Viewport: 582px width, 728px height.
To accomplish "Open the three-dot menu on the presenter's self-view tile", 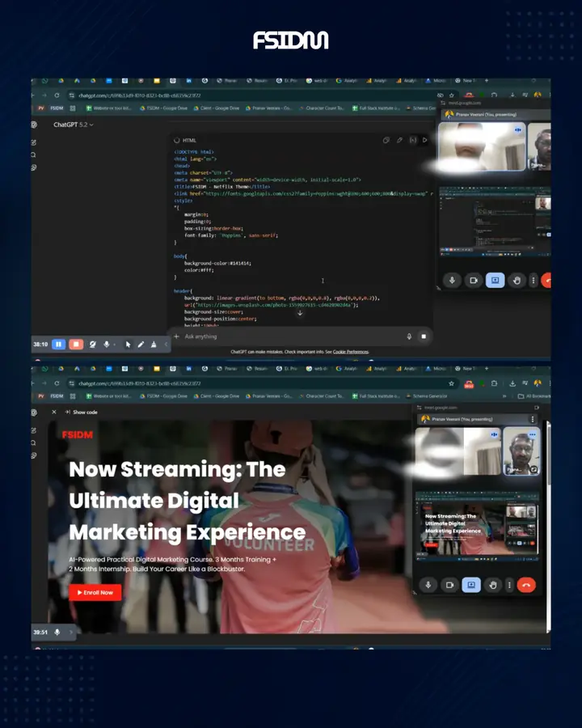I will click(x=533, y=434).
